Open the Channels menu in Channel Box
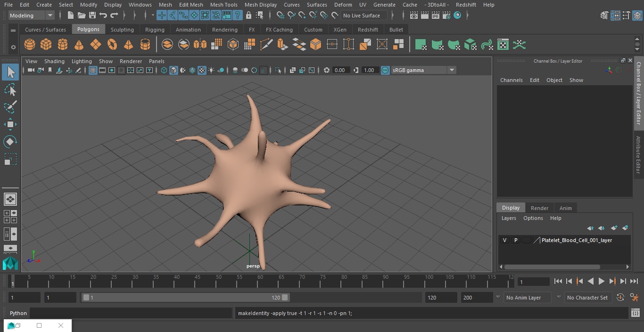 [x=511, y=80]
